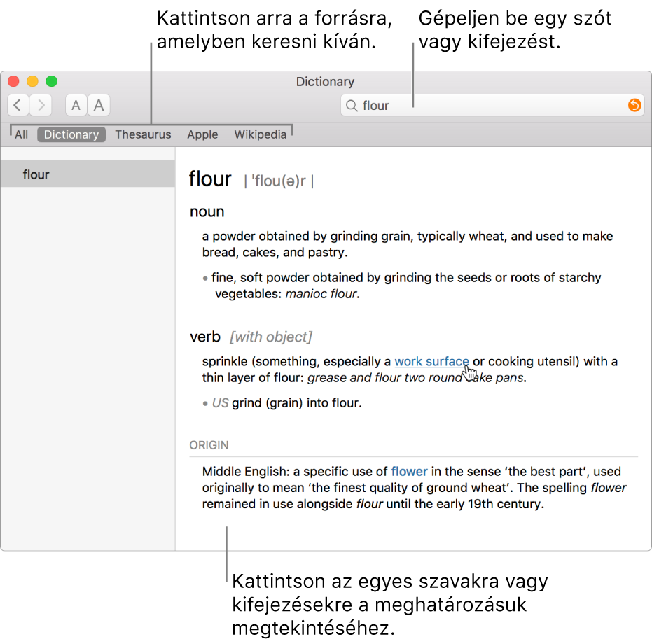Open the 'work surface' link
Screen dimensions: 652x644
click(431, 362)
